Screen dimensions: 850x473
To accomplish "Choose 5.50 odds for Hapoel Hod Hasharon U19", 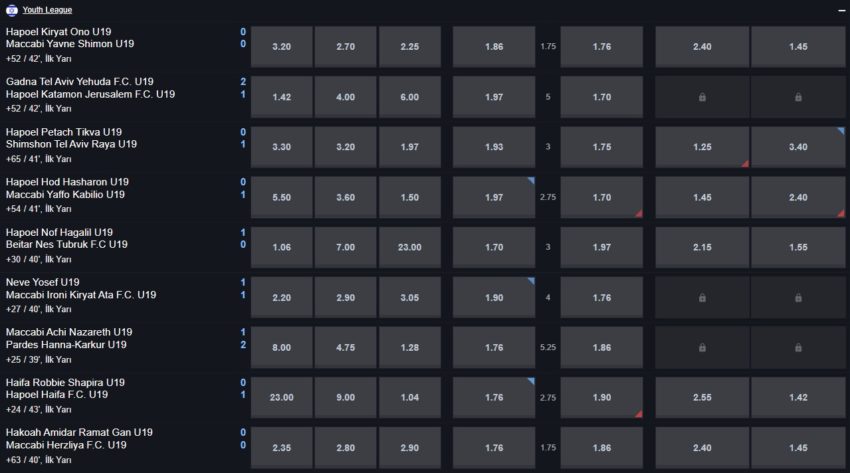I will pos(281,197).
